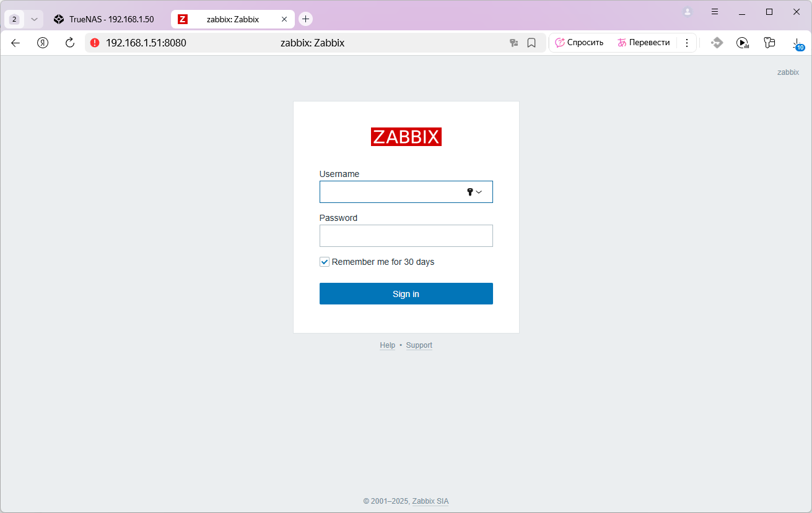812x513 pixels.
Task: Focus the Username field
Action: (406, 192)
